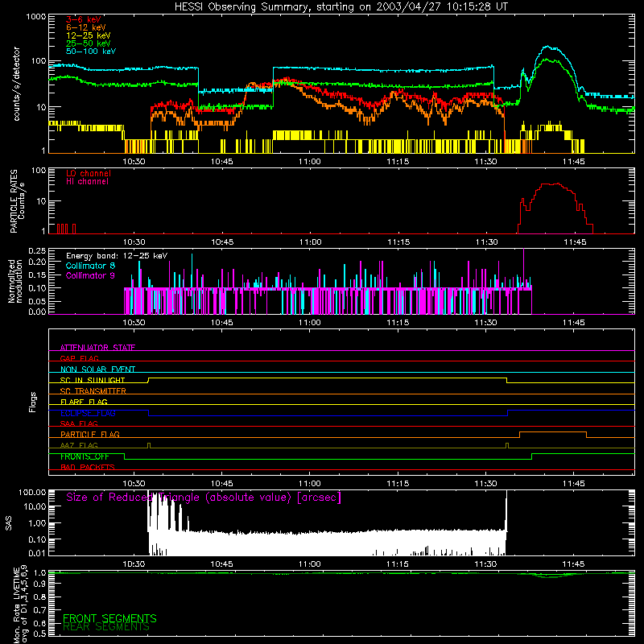Screen dimensions: 644x644
Task: Click the raised step of the PARTICLE FLAG line
Action: tap(553, 432)
